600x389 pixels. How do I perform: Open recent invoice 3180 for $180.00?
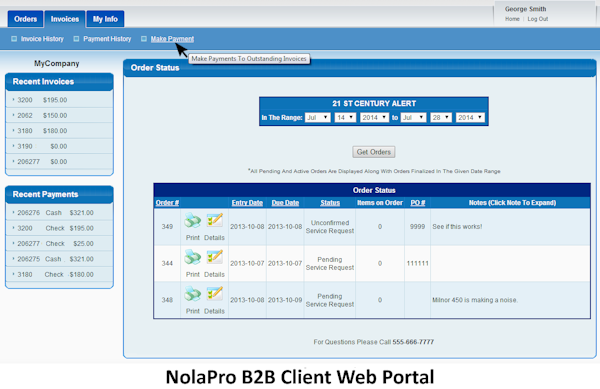(x=59, y=131)
